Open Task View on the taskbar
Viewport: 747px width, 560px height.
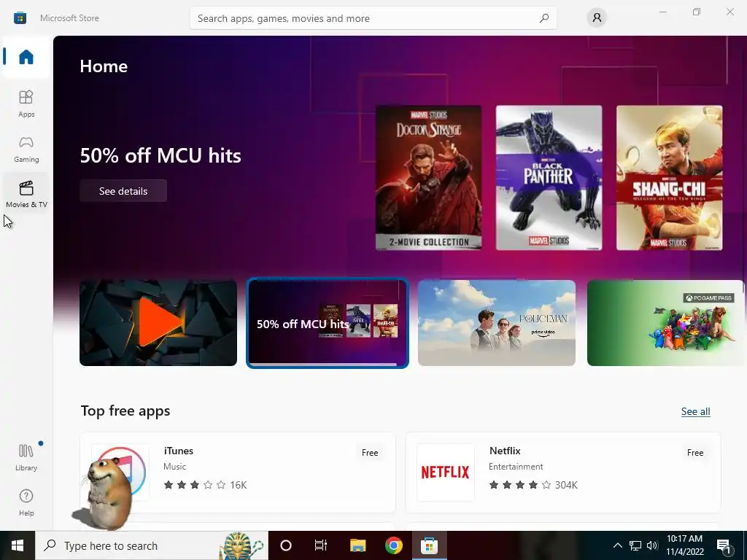(321, 545)
